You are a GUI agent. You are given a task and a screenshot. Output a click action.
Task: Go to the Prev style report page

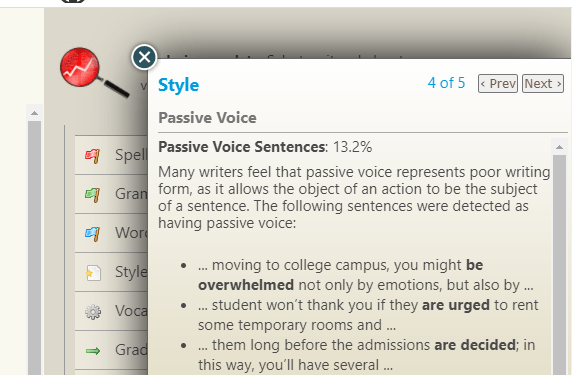(498, 84)
